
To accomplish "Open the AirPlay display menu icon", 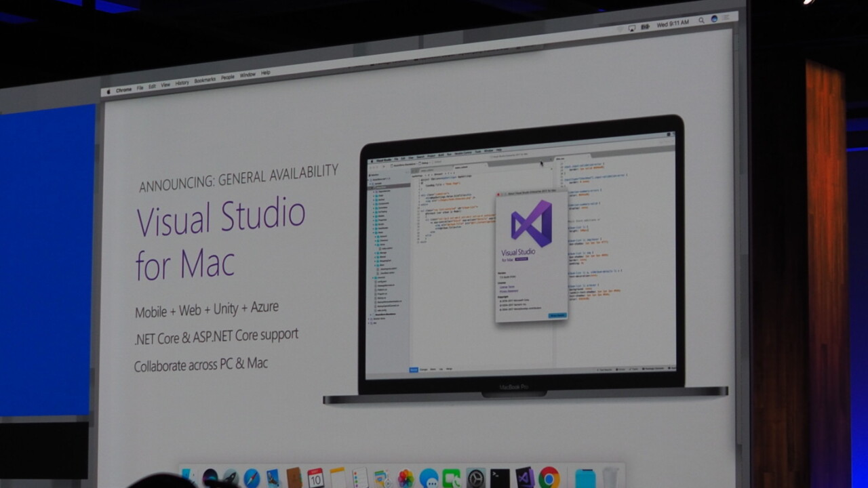I will pos(631,27).
